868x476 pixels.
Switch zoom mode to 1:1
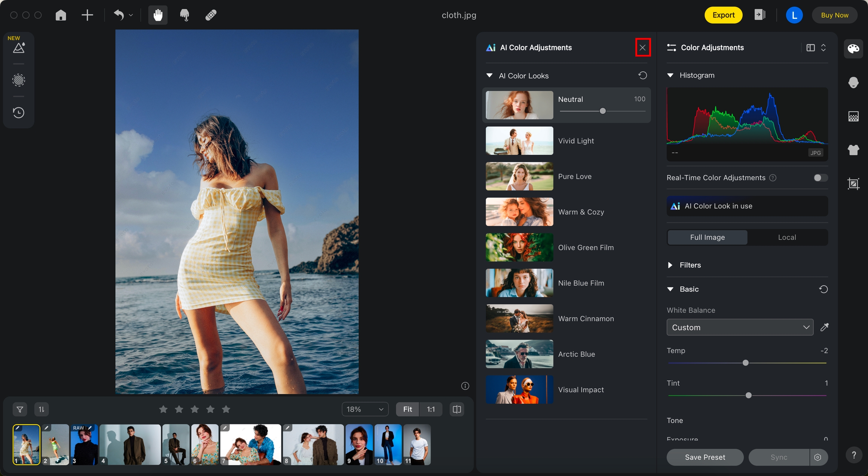tap(431, 409)
